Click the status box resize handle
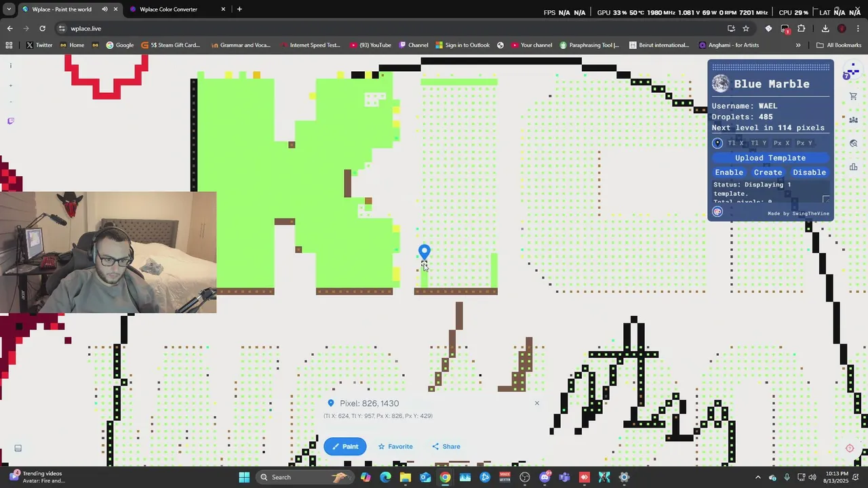868x488 pixels. [825, 199]
